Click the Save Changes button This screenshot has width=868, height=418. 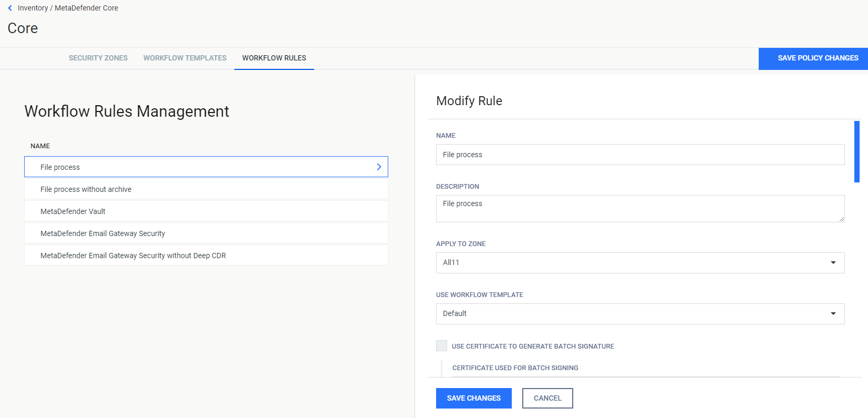coord(474,398)
